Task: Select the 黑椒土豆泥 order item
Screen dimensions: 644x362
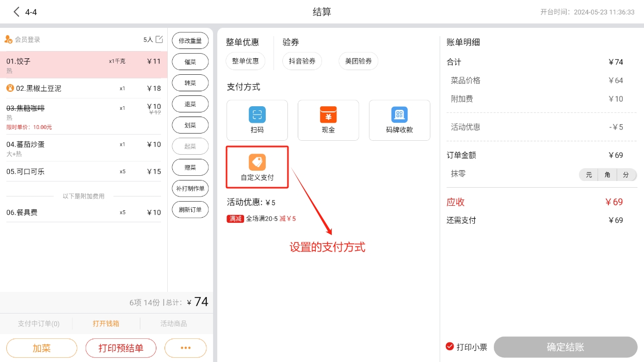Action: pos(83,88)
